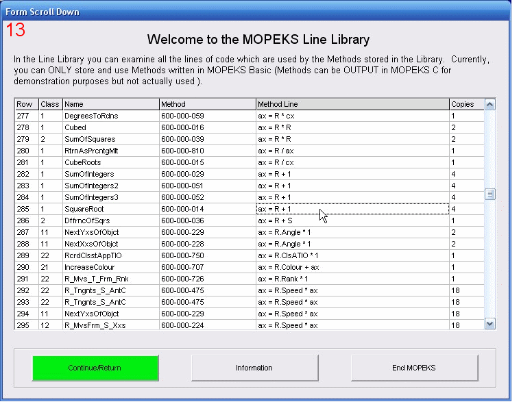Click the green Continue/Return button

point(95,368)
